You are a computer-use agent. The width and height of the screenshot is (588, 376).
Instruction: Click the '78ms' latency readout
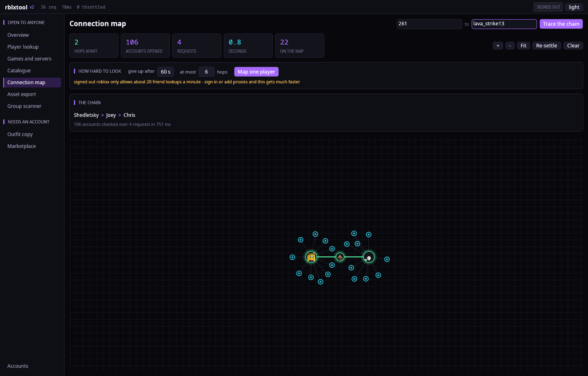(67, 7)
